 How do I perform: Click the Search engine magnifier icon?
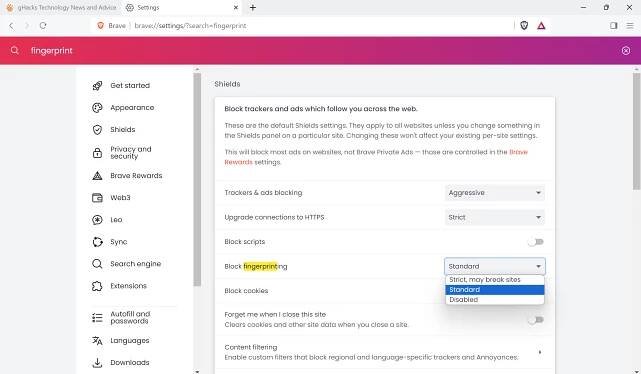(97, 264)
